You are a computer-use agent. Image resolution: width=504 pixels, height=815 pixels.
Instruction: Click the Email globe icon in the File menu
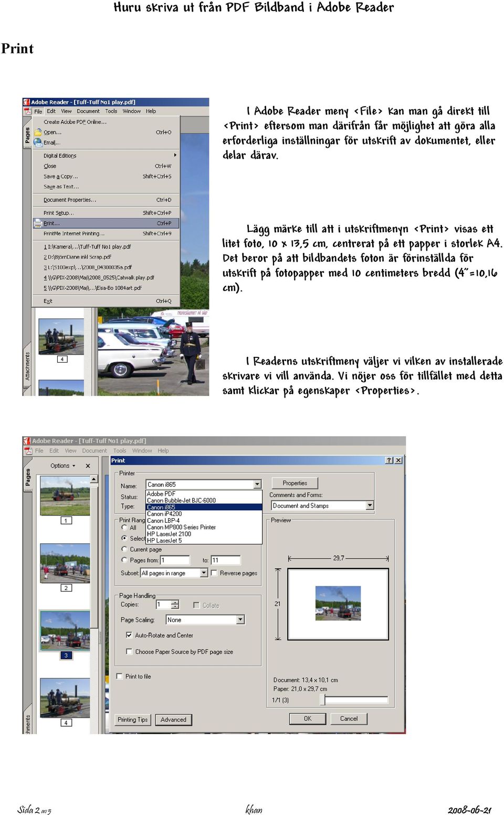[38, 142]
